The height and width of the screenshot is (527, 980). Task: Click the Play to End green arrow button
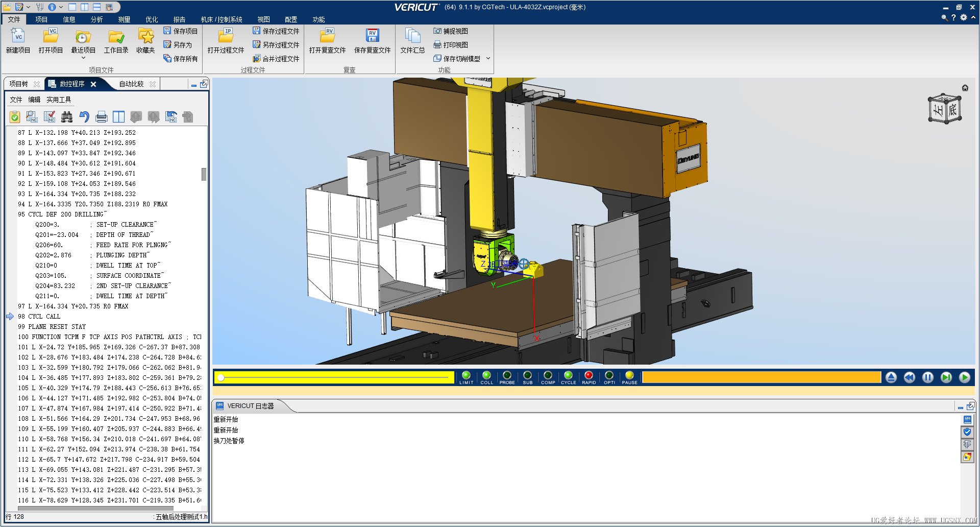tap(964, 377)
